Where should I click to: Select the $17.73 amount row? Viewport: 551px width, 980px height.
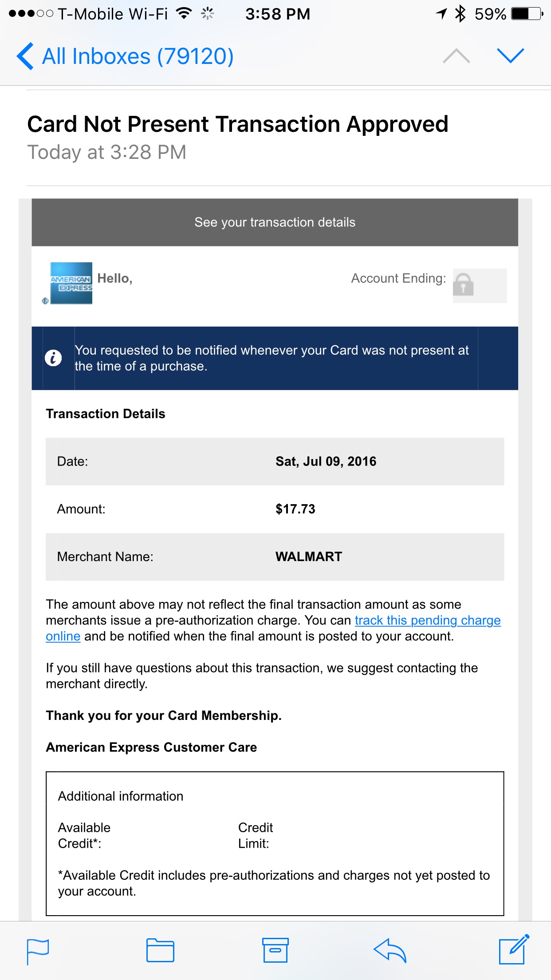275,509
